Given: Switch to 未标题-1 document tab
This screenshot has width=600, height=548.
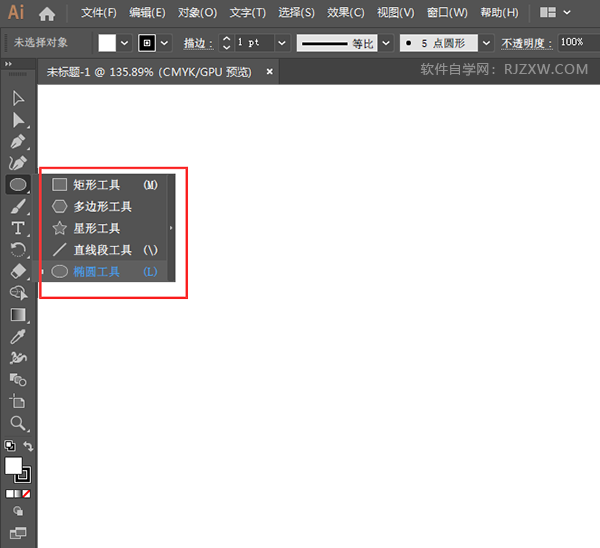Looking at the screenshot, I should pos(149,72).
